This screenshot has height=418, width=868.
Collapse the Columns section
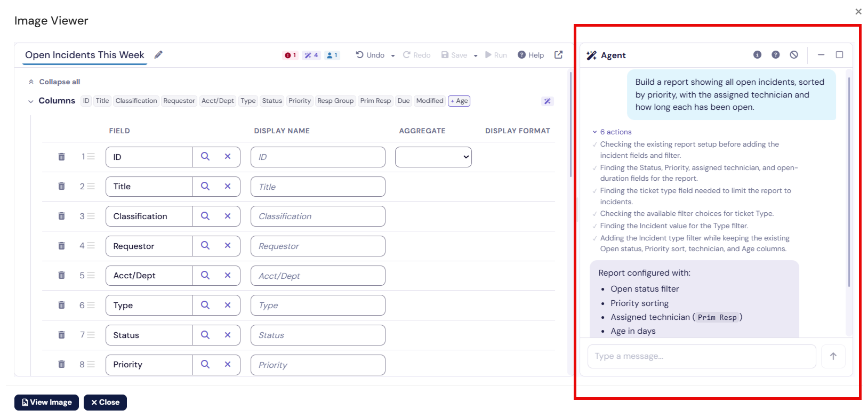[x=31, y=101]
